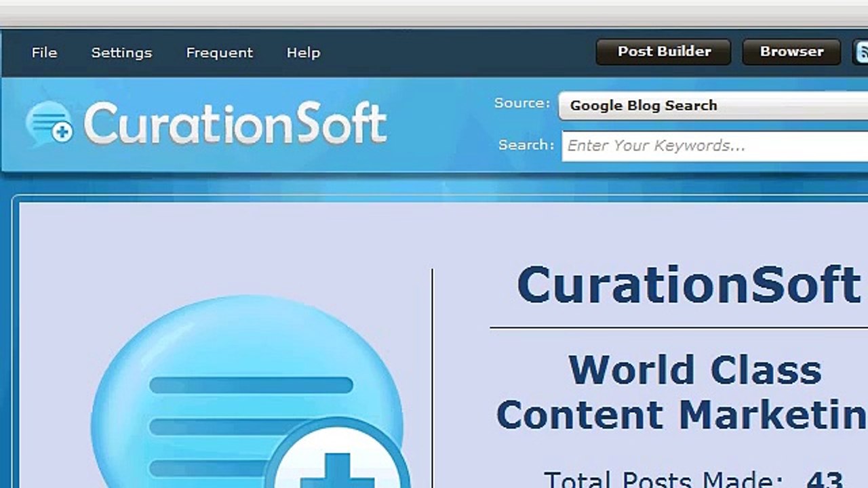
Task: Click the large speech bubble plus graphic
Action: [250, 392]
